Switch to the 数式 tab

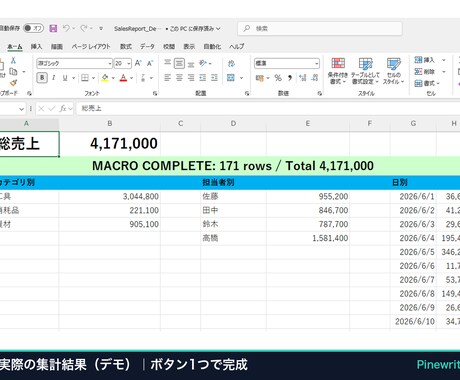(x=126, y=47)
